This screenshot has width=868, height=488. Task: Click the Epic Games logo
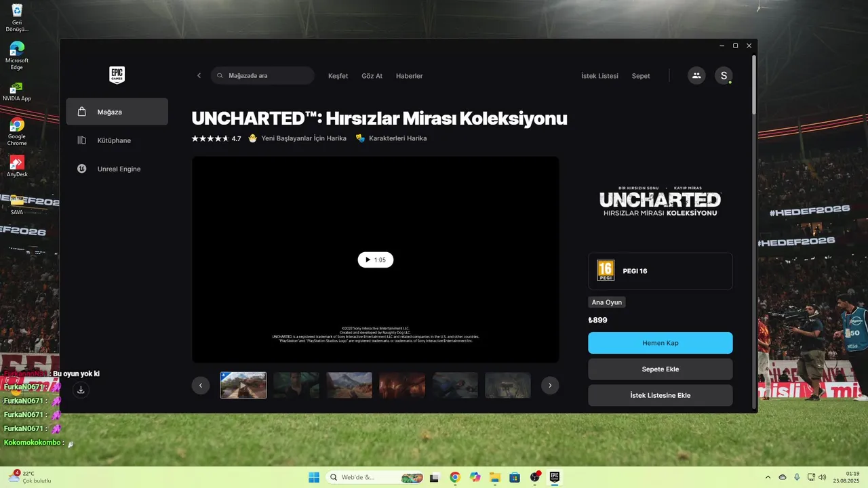[117, 75]
